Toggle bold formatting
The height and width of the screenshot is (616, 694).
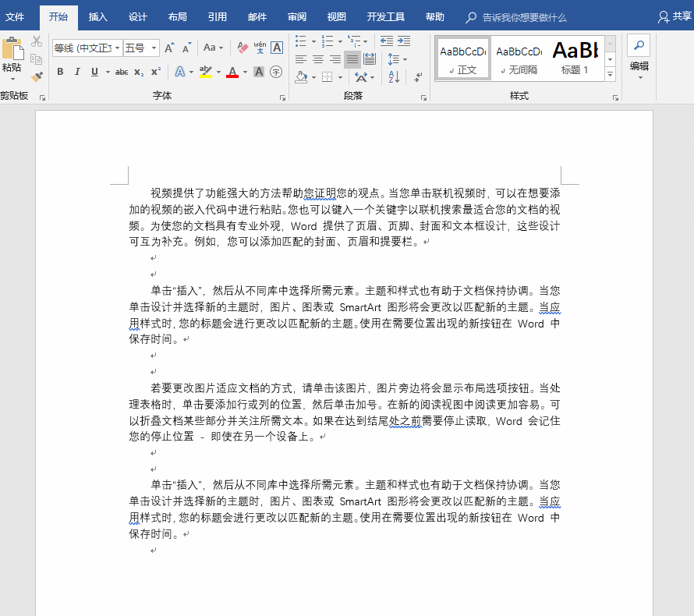(60, 71)
